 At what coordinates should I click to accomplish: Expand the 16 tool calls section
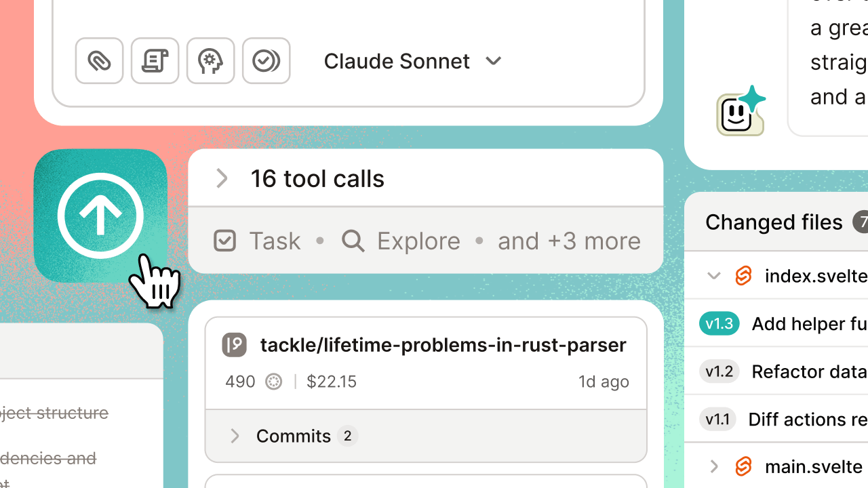coord(222,179)
